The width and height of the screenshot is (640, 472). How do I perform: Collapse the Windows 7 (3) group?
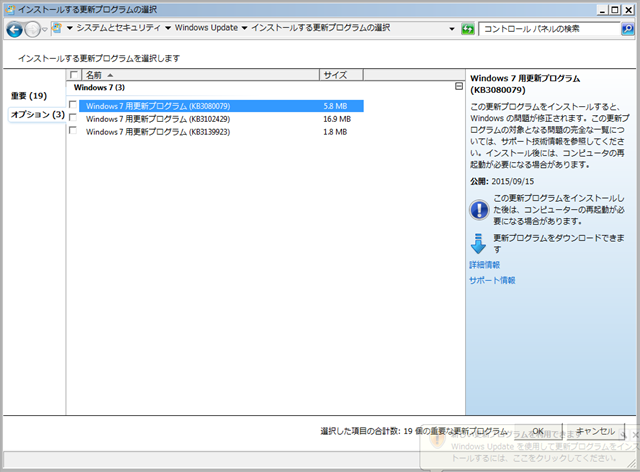[459, 86]
